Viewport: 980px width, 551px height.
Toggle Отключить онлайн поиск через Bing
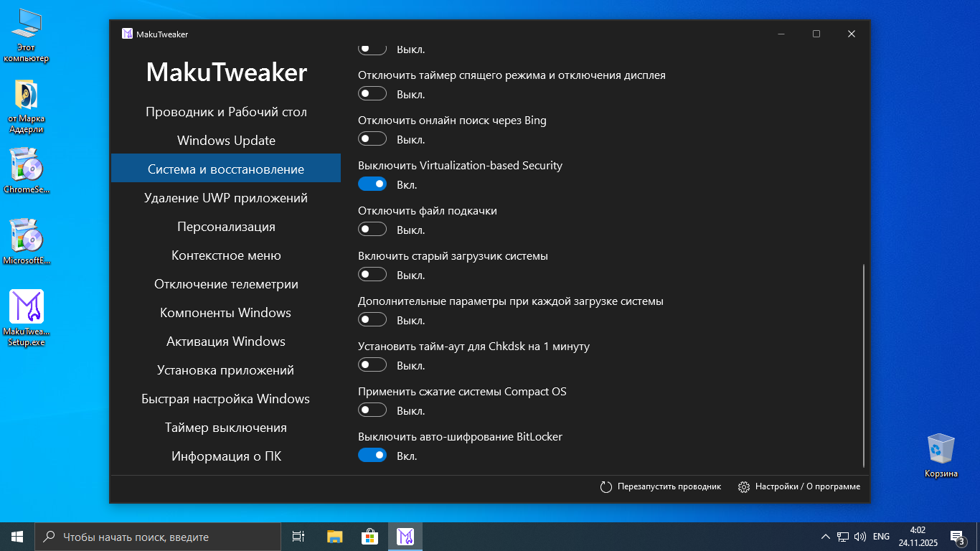pos(372,139)
